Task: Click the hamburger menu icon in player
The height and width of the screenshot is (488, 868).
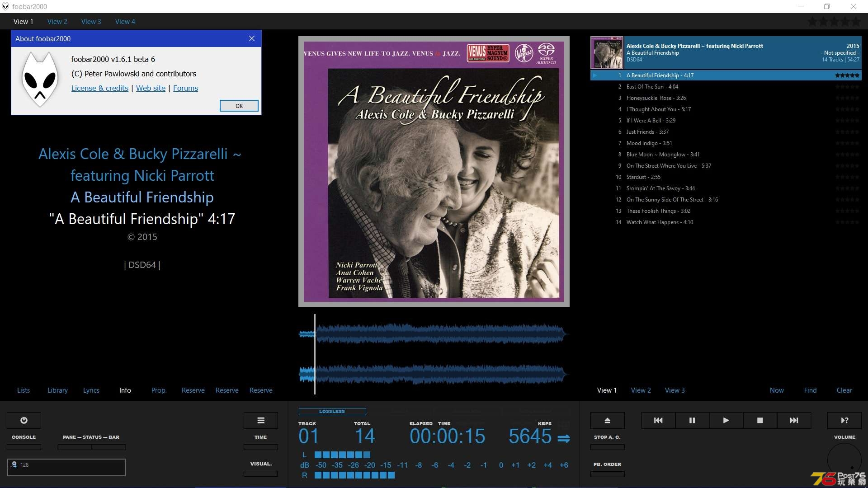Action: pyautogui.click(x=260, y=420)
